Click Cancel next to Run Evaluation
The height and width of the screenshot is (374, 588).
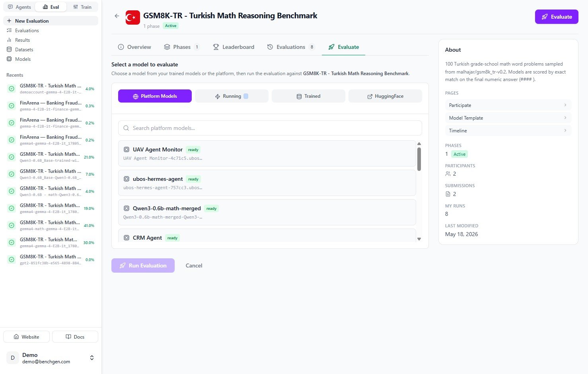pyautogui.click(x=194, y=265)
